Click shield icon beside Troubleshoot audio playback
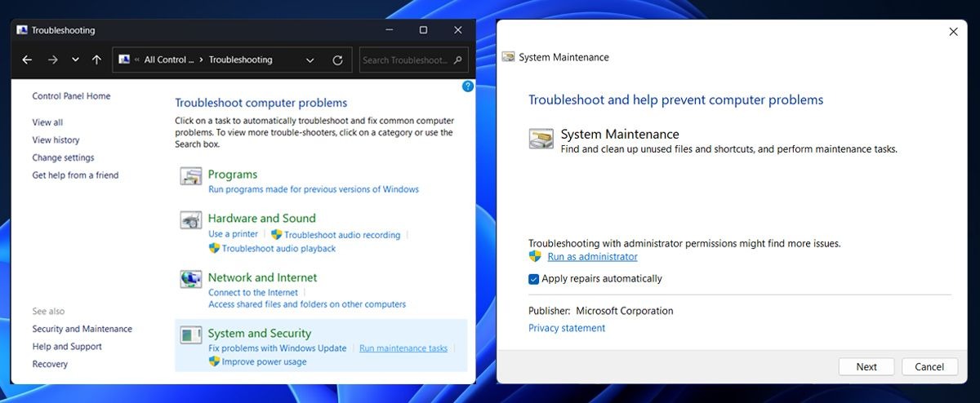Viewport: 980px width, 403px height. 214,248
